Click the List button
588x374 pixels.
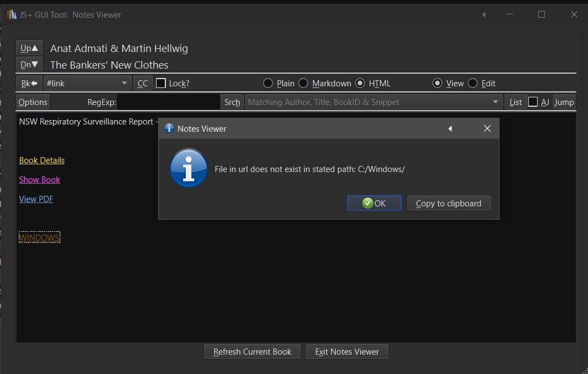point(516,102)
